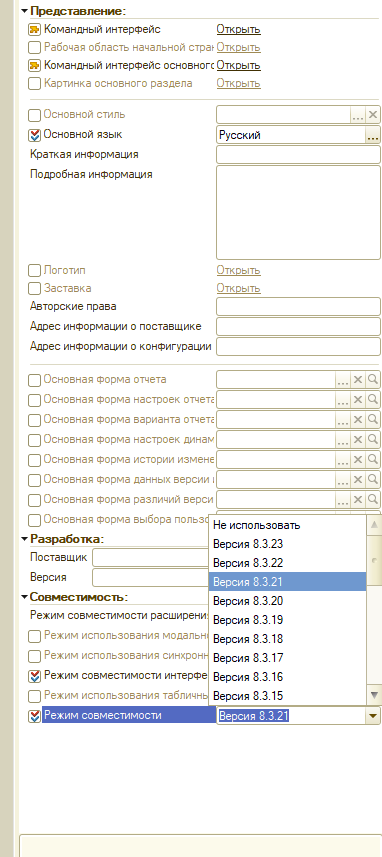Toggle the Режим совместимости checkbox
Screen dimensions: 382x857
tap(34, 715)
